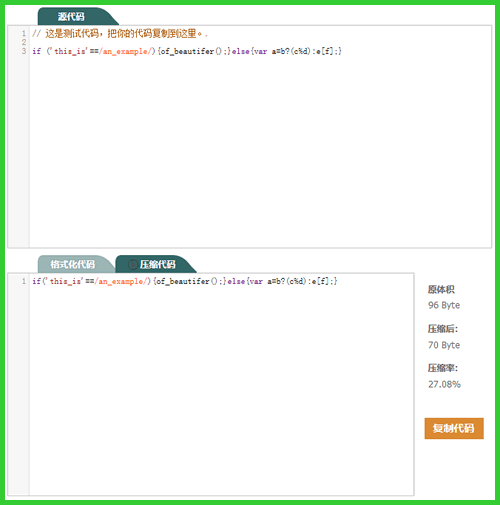Click line number 3 in source gutter
The height and width of the screenshot is (505, 500).
[x=24, y=51]
